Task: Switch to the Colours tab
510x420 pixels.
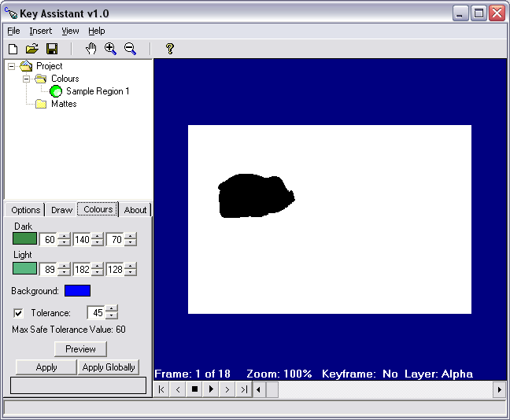Action: [98, 209]
